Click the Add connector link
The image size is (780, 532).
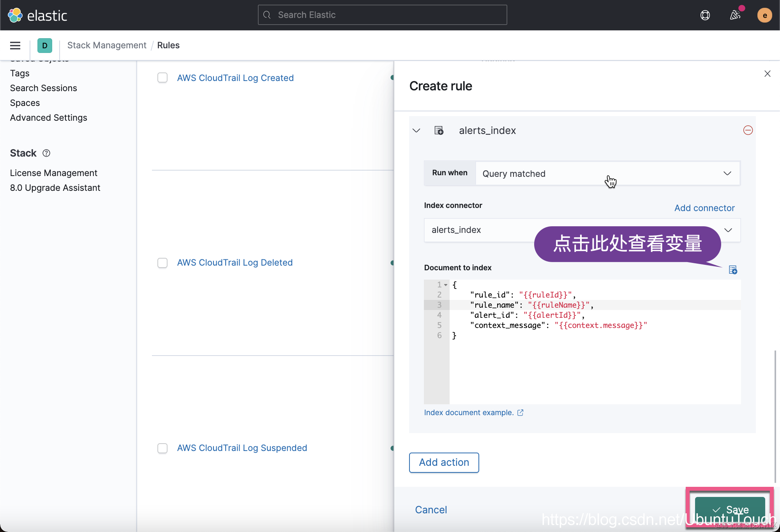[x=704, y=208]
